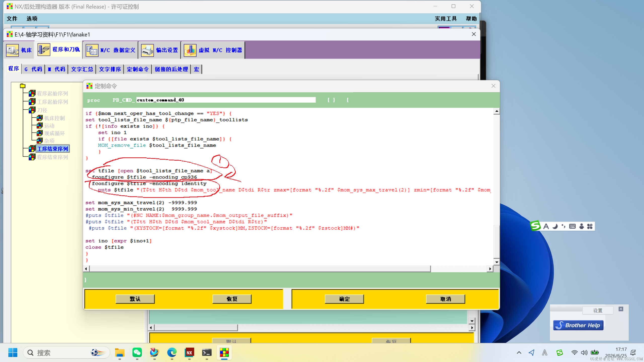Select 机床控制 tree node
644x362 pixels.
pyautogui.click(x=55, y=118)
